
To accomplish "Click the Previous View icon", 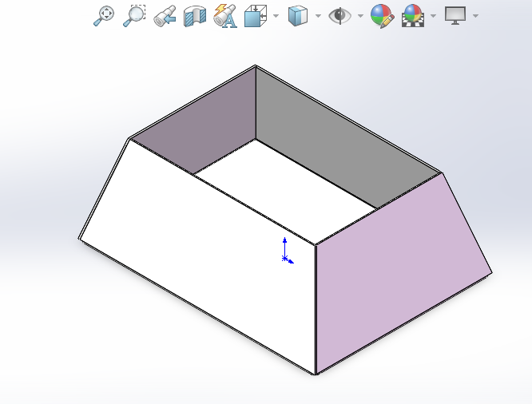I will [165, 16].
